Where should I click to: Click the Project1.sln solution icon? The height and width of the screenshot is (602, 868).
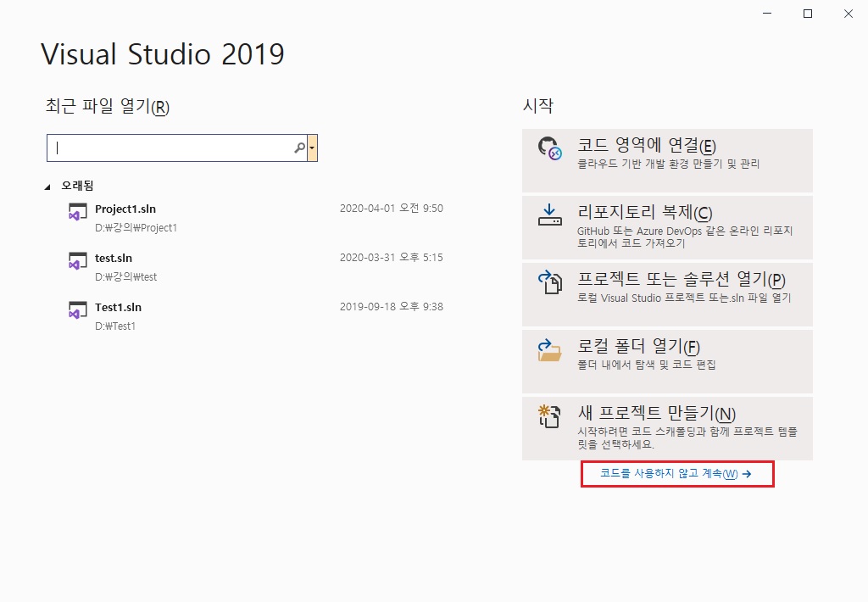[77, 212]
